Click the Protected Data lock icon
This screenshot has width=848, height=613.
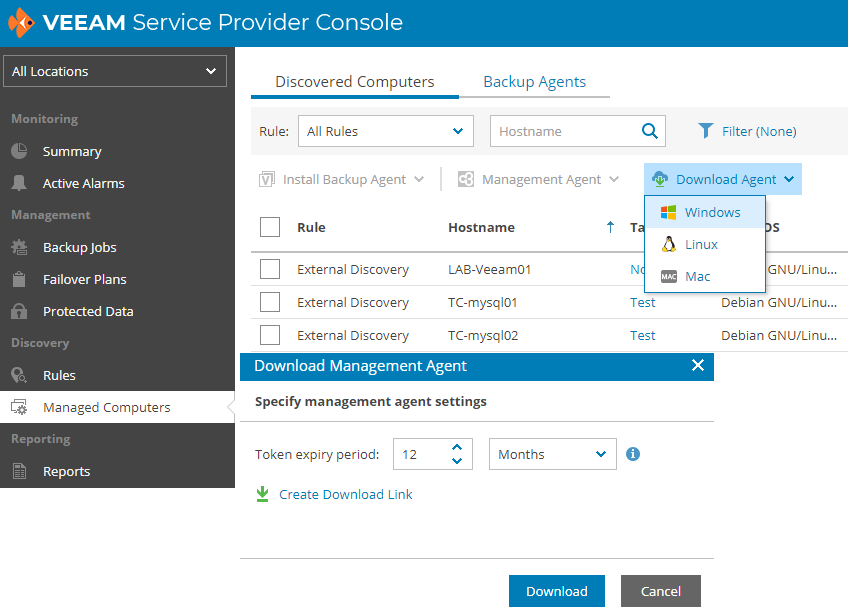coord(19,311)
